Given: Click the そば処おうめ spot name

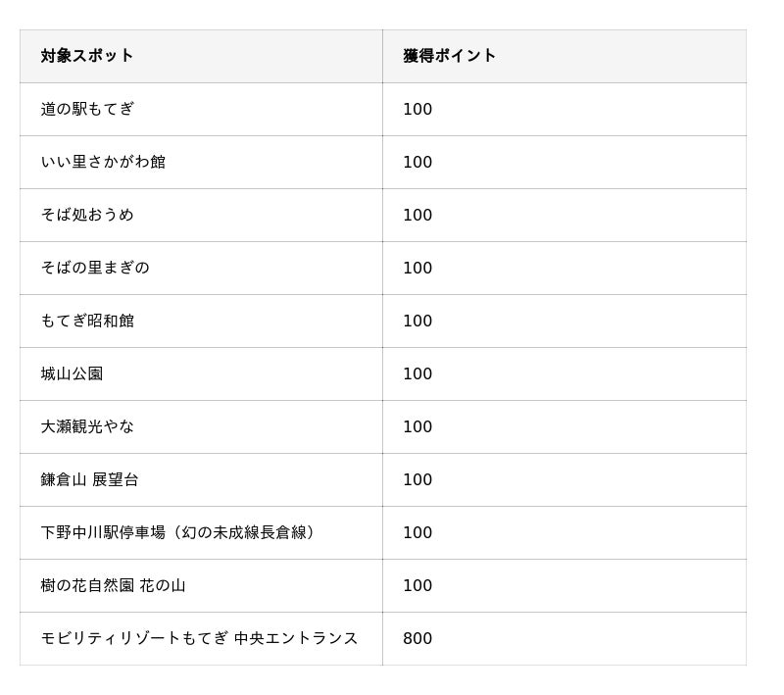Looking at the screenshot, I should pyautogui.click(x=87, y=215).
